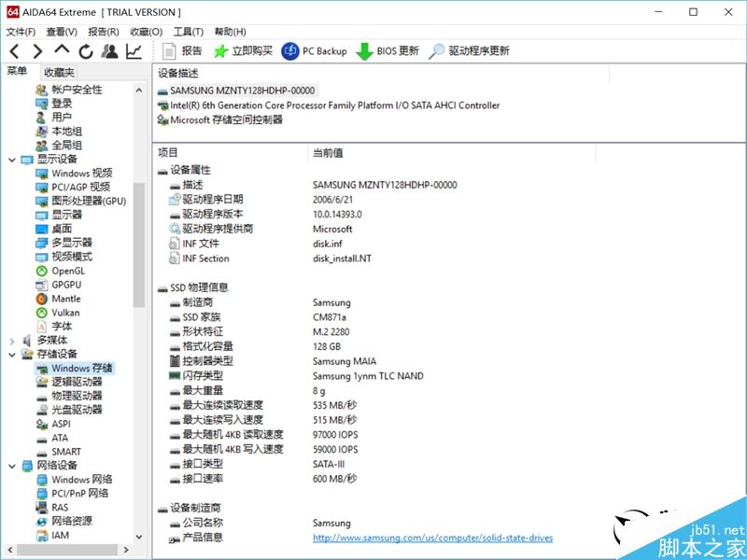Screen dimensions: 747x560
Task: Select RAS in the tree
Action: click(x=52, y=508)
